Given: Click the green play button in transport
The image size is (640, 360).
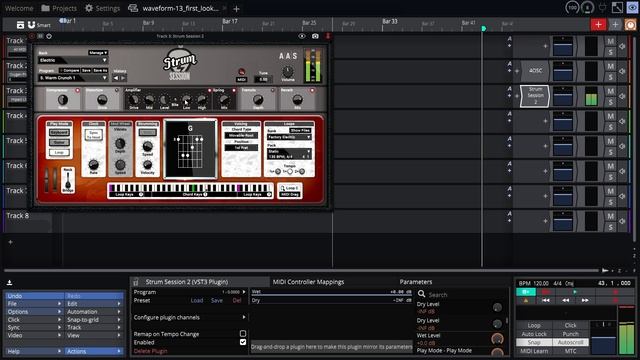Looking at the screenshot, I should click(x=575, y=292).
